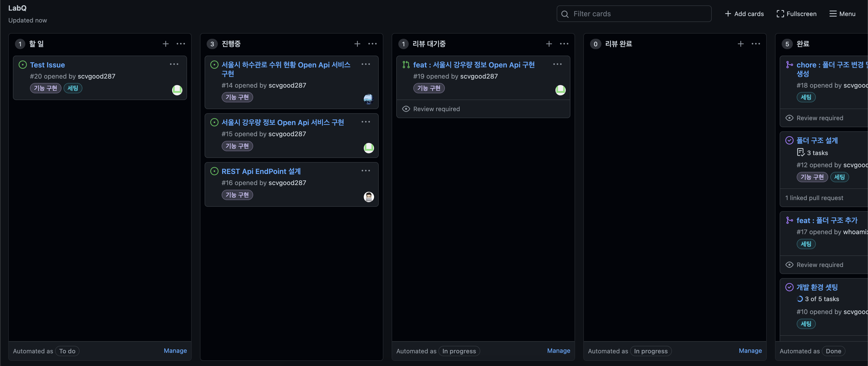Click the assignee avatar on pull request #19

[x=560, y=90]
